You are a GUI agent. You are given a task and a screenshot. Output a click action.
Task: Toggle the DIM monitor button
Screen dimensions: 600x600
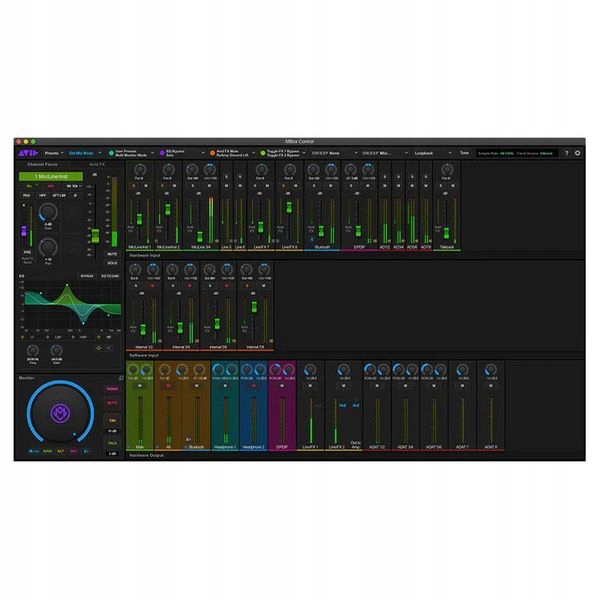pos(112,420)
